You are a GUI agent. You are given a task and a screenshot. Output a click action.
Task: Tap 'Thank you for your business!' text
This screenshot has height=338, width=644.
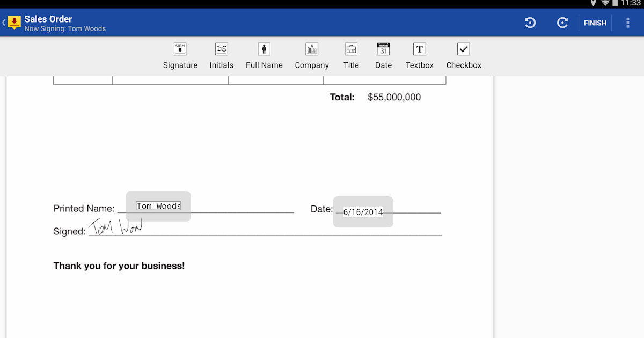tap(119, 266)
